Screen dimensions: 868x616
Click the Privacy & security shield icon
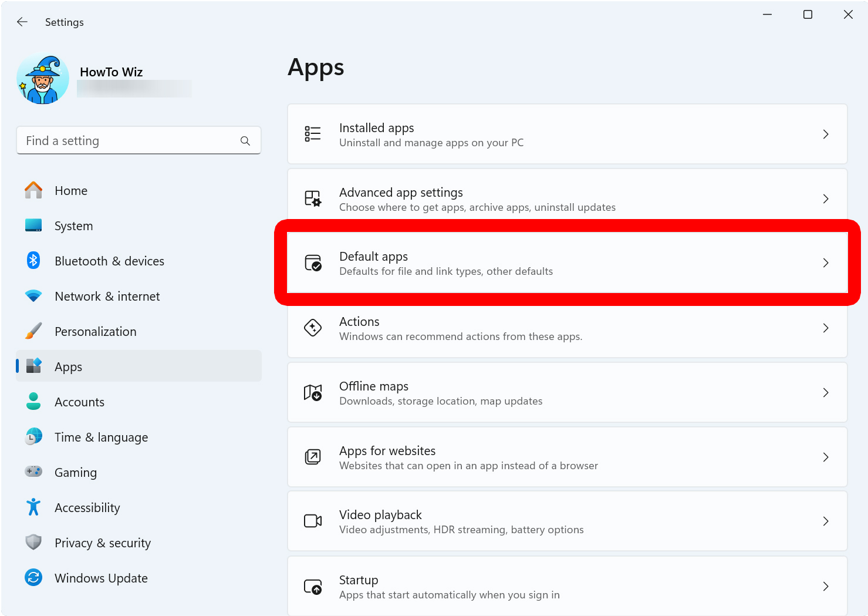[33, 543]
